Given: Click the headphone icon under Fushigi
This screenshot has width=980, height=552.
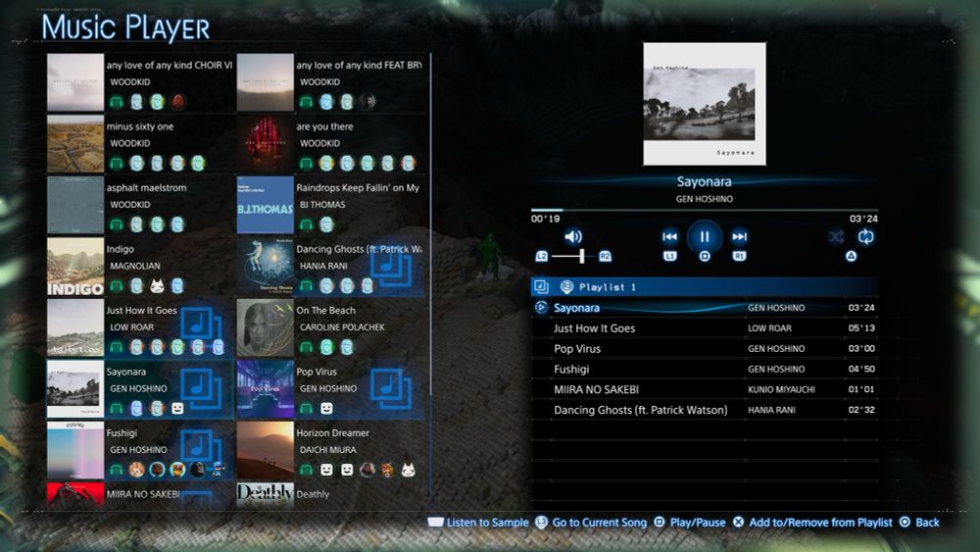Looking at the screenshot, I should click(x=117, y=470).
